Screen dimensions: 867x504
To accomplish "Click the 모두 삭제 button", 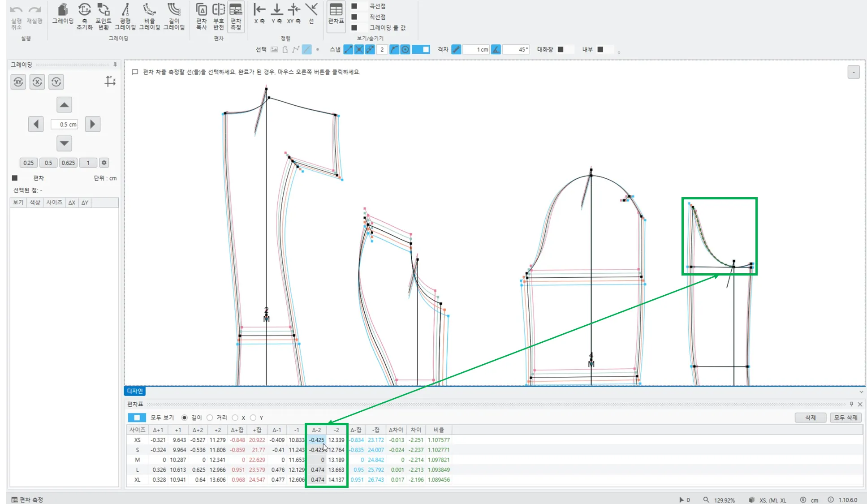I will (x=845, y=418).
